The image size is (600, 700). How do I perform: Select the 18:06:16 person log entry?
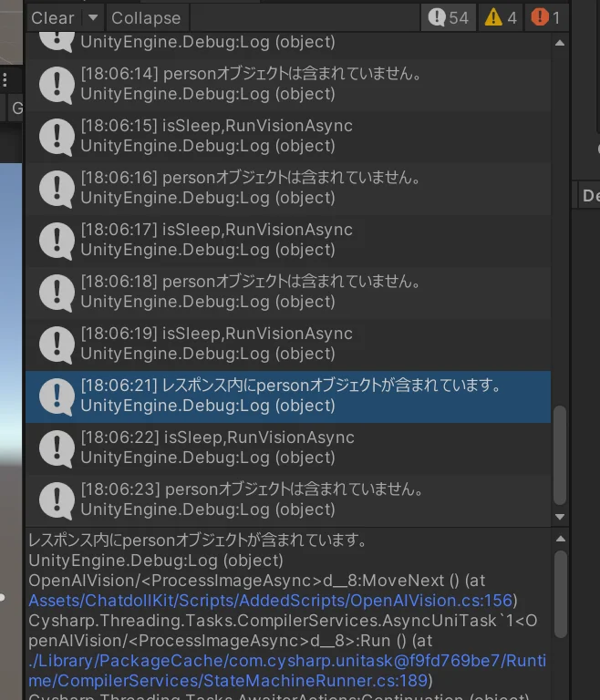[288, 189]
